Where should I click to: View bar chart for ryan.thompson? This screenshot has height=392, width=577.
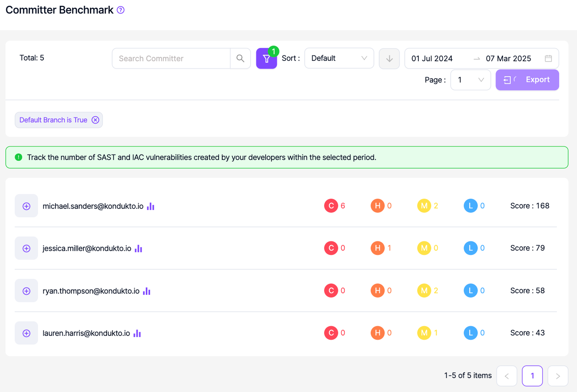click(147, 291)
